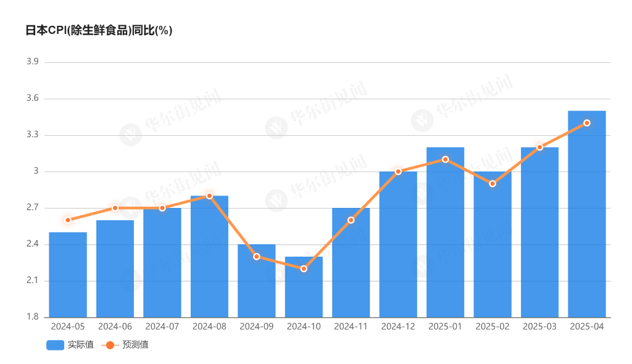
Task: Click the chart title 日本CPI(除生鲜食品)同比(%)
Action: pos(99,29)
